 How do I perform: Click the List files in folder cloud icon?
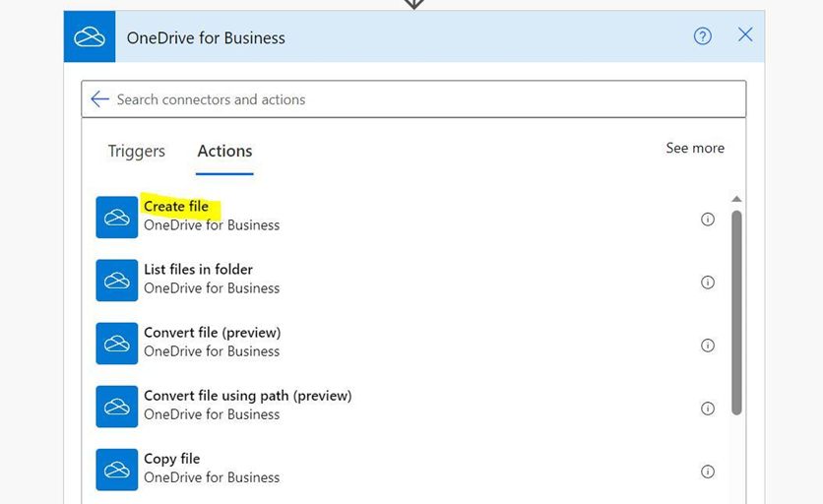coord(116,281)
